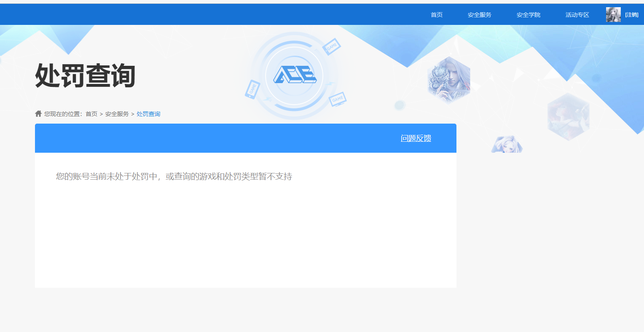644x332 pixels.
Task: Open the 安全服务 menu in the navigation bar
Action: click(x=478, y=14)
